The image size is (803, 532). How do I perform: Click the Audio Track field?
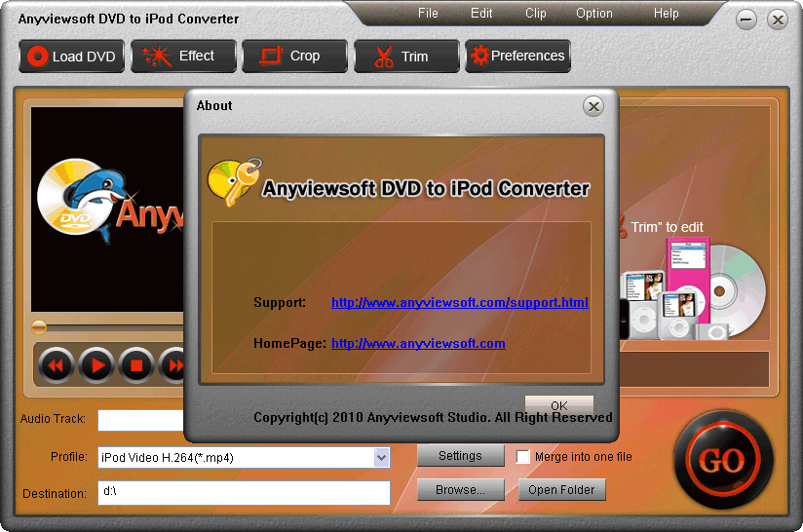[x=141, y=420]
